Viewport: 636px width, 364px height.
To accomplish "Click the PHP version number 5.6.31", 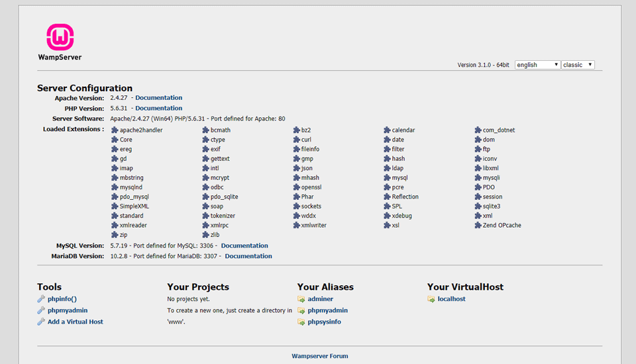I will 119,109.
